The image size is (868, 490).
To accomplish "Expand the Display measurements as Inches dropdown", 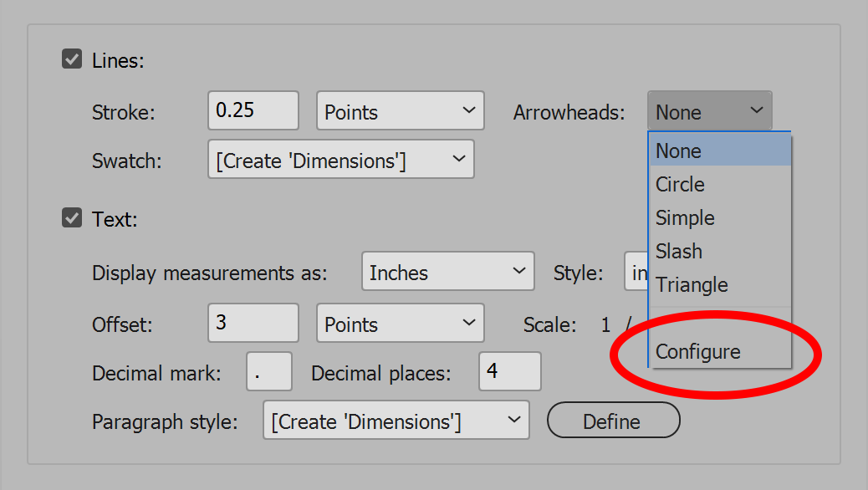I will click(447, 273).
